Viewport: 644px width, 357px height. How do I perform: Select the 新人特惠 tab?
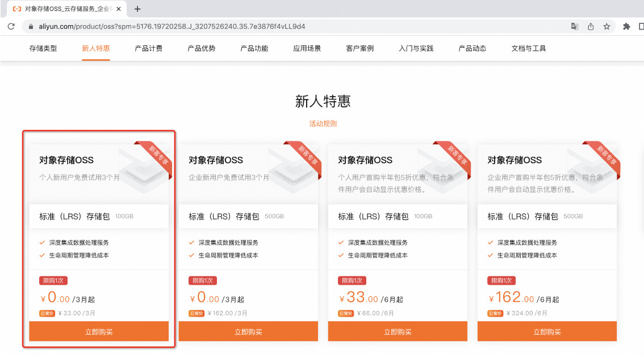point(96,48)
